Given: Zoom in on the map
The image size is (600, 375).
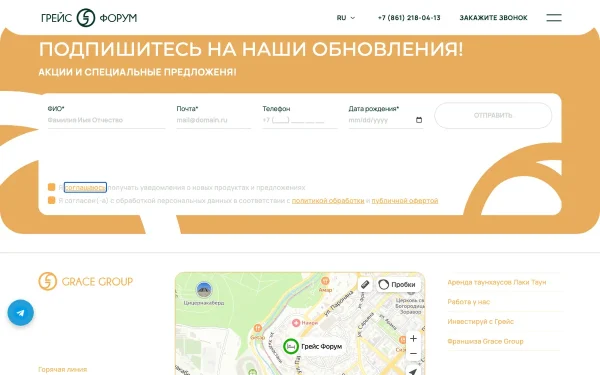Looking at the screenshot, I should pos(413,338).
